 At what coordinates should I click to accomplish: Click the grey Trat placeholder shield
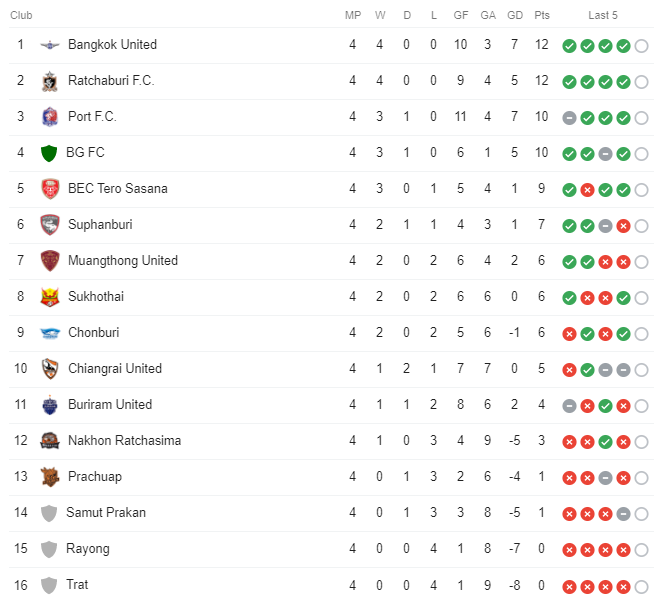pyautogui.click(x=49, y=585)
